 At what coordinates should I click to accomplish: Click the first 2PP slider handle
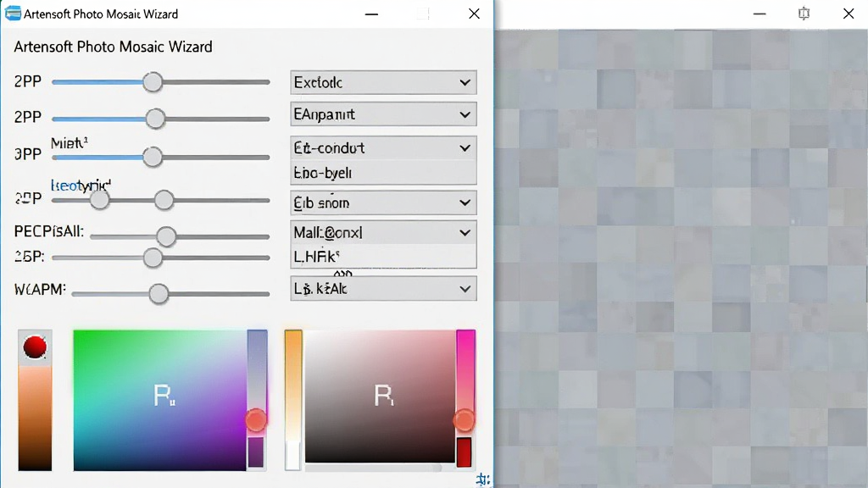click(x=153, y=82)
